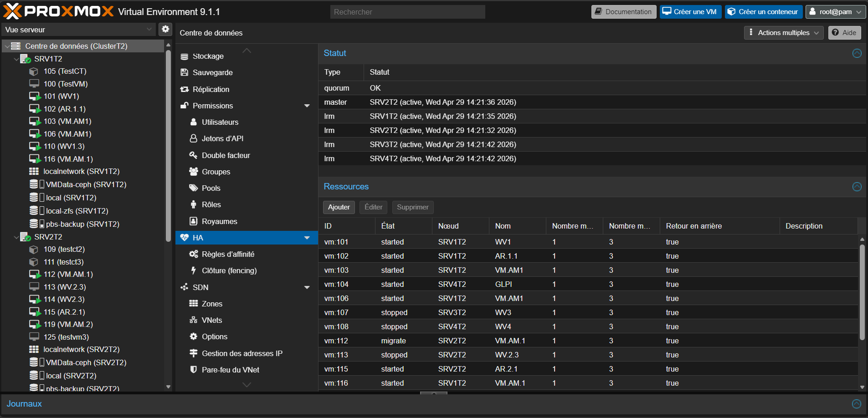
Task: Open root@pam user menu
Action: (836, 12)
